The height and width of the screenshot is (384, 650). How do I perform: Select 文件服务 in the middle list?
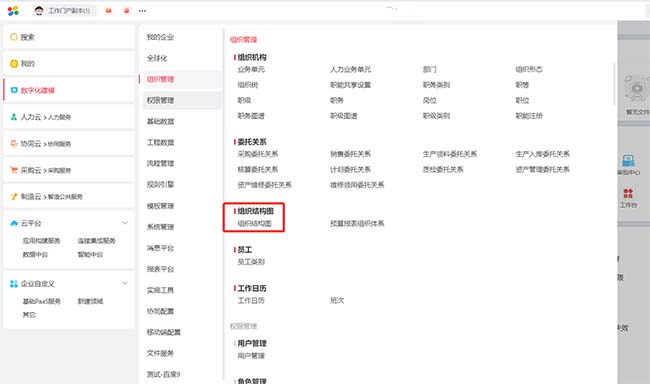pyautogui.click(x=160, y=353)
